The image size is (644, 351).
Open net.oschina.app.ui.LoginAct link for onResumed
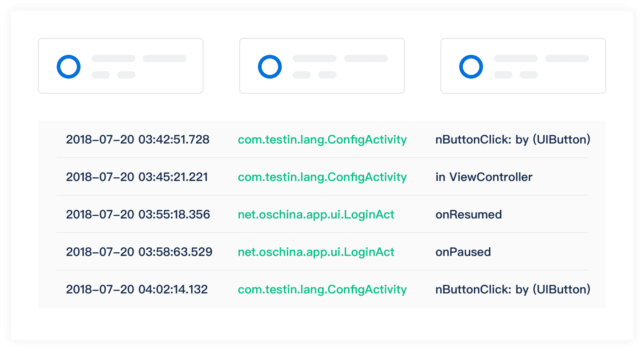click(x=316, y=214)
